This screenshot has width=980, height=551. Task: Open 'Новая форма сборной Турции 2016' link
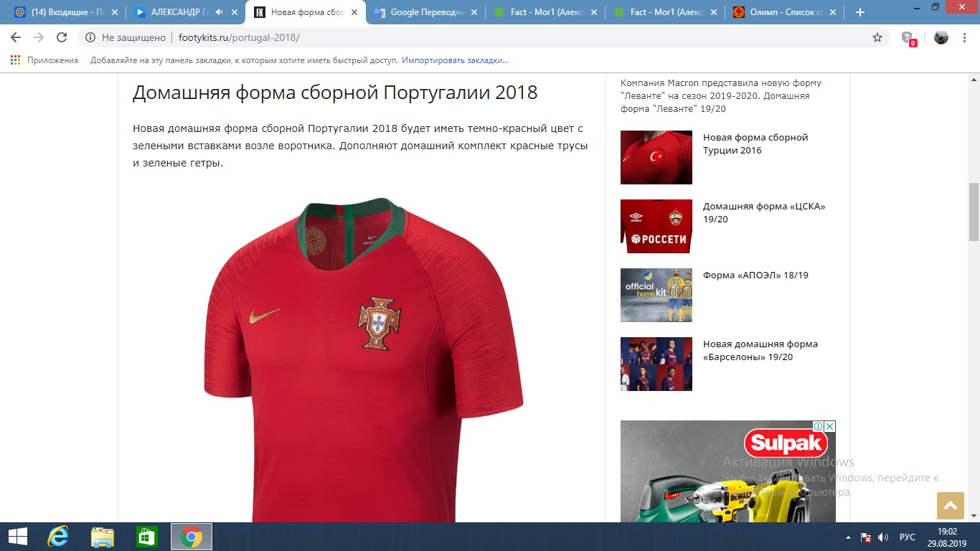[x=755, y=143]
